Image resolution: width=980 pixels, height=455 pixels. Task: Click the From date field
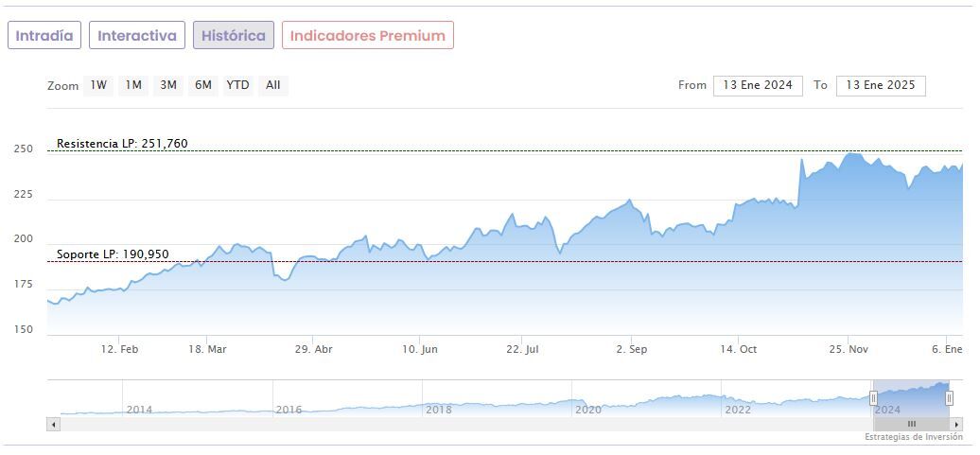coord(758,85)
